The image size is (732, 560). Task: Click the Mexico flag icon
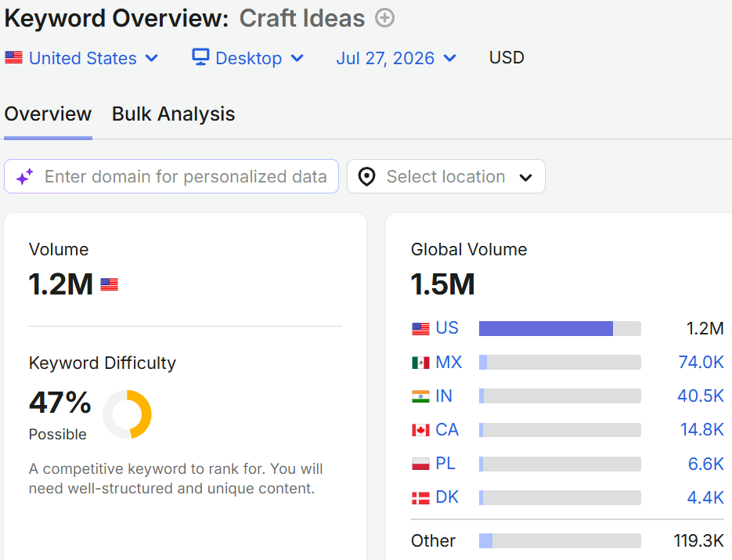click(x=420, y=363)
